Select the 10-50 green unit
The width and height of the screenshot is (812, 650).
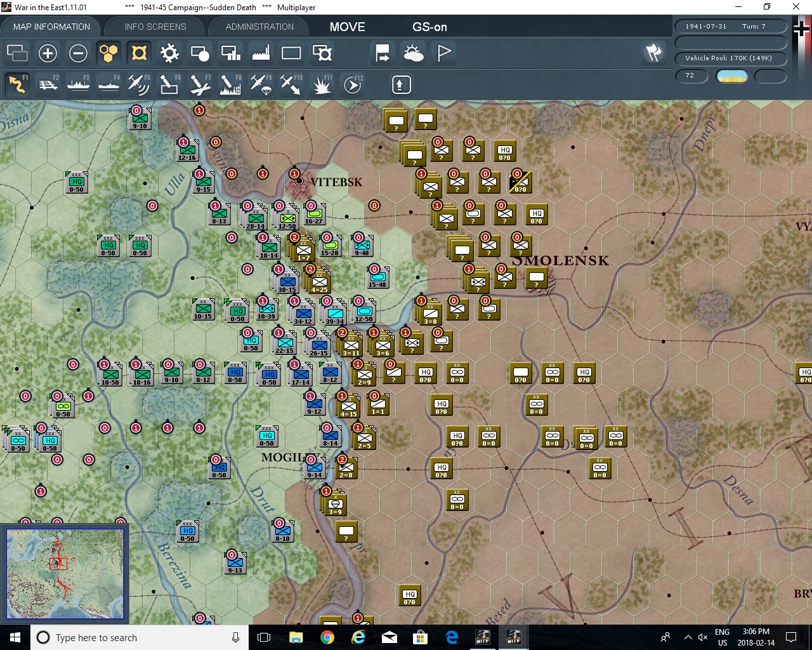(x=110, y=373)
